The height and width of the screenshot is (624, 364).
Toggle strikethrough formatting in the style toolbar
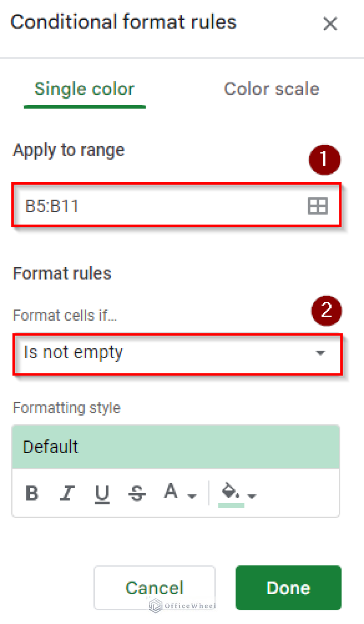tap(137, 494)
